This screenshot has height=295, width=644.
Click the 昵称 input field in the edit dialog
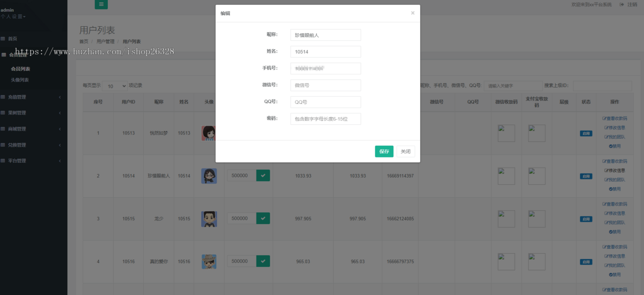pyautogui.click(x=326, y=35)
